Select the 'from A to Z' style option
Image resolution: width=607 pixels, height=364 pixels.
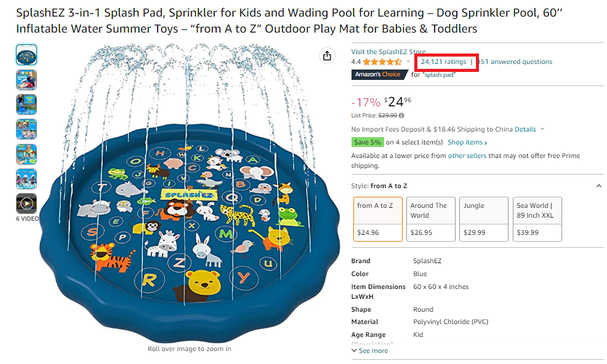click(x=377, y=219)
